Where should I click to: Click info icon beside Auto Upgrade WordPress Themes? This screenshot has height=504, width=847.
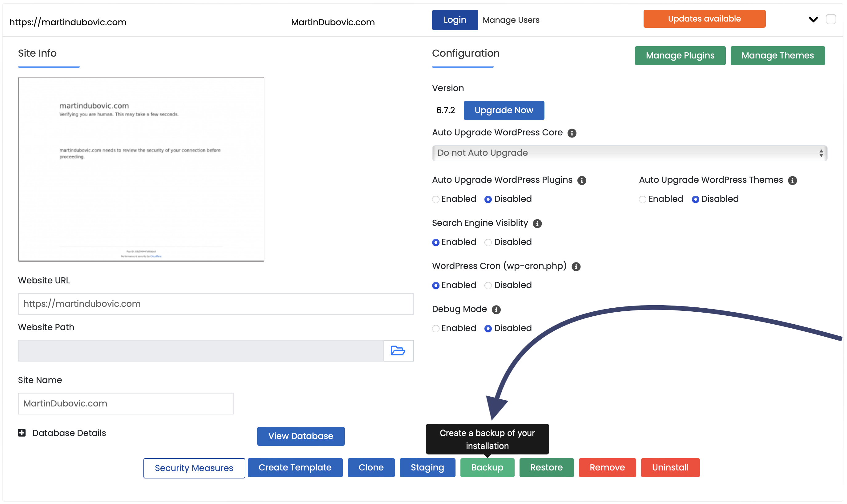point(792,180)
